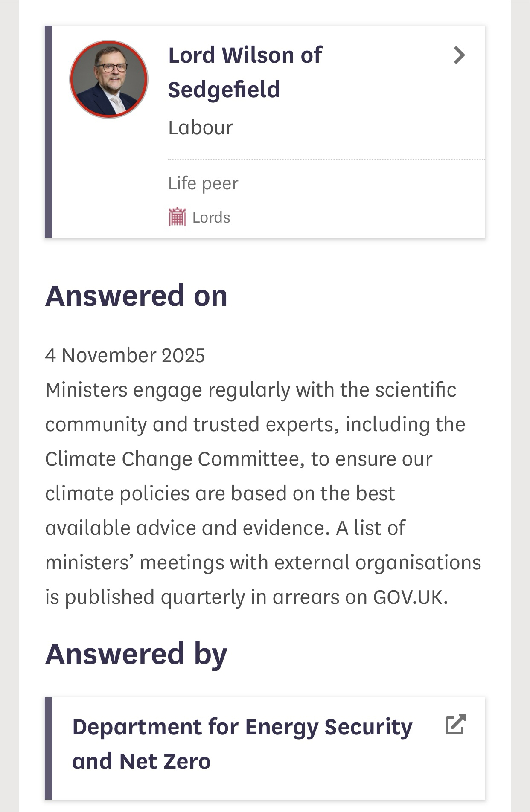Click the date 4 November 2025

[125, 355]
